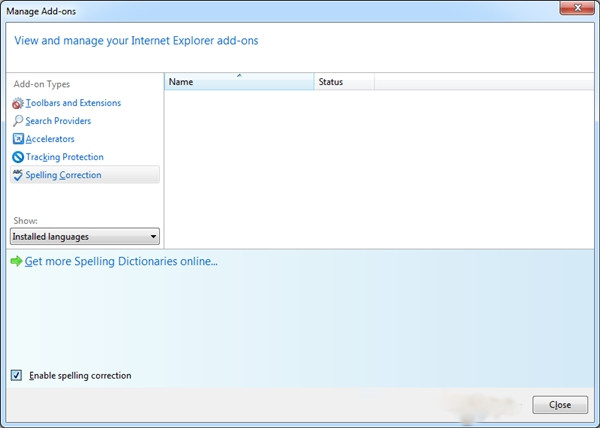
Task: Switch to Accelerators add-on type
Action: click(50, 139)
